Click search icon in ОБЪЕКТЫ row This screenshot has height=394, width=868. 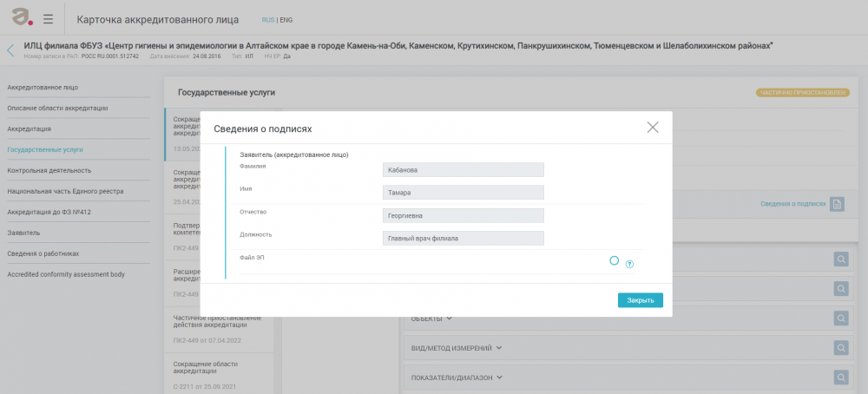[840, 318]
